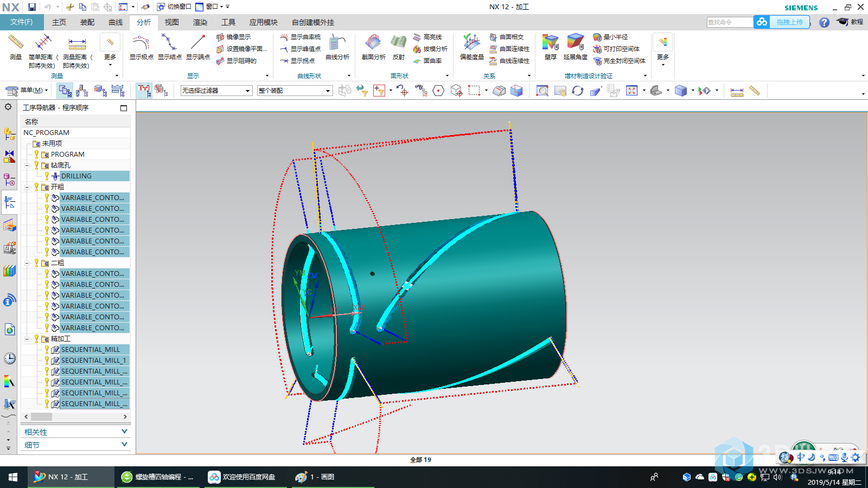Click 曲面相交 surface intersection tool
The height and width of the screenshot is (488, 868).
pyautogui.click(x=506, y=37)
